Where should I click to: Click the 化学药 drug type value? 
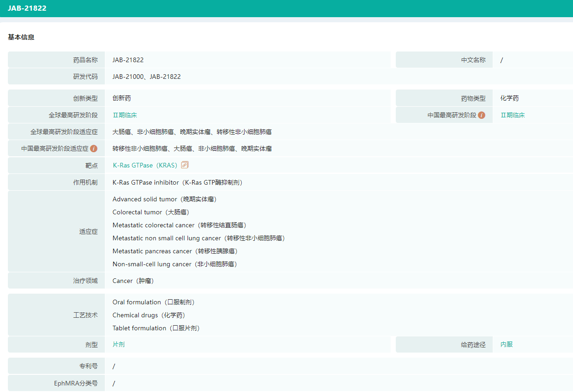coord(509,98)
